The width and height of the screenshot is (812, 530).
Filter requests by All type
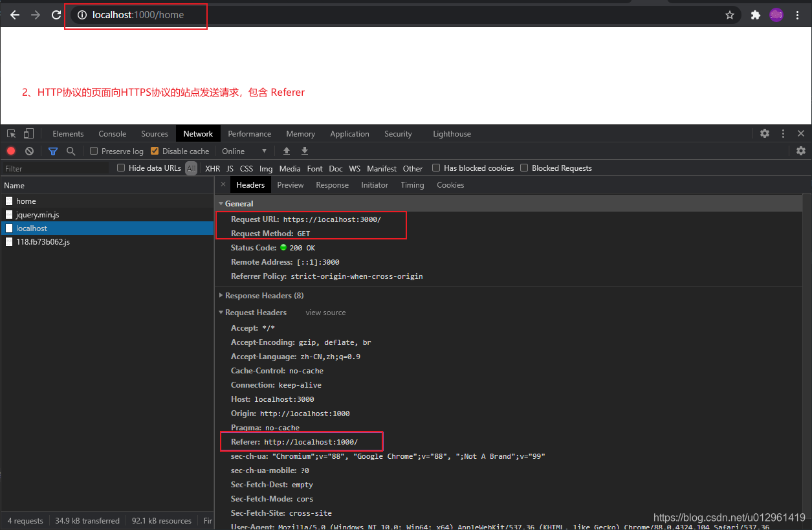[191, 168]
